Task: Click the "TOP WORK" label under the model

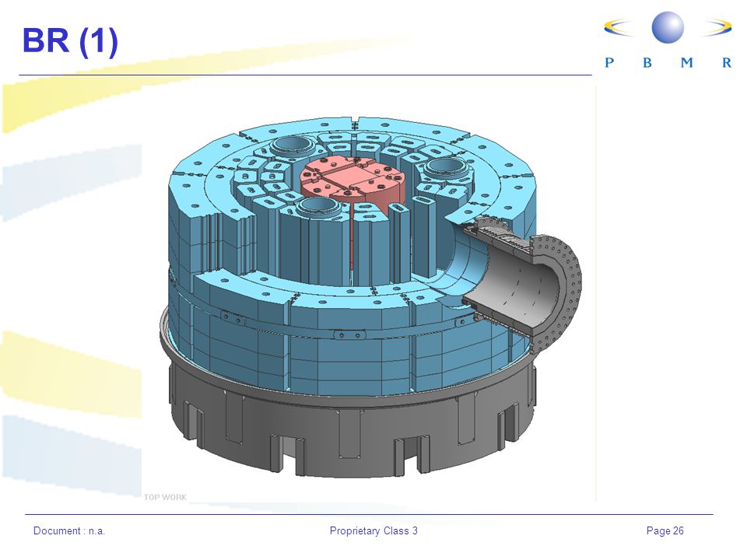Action: [165, 497]
